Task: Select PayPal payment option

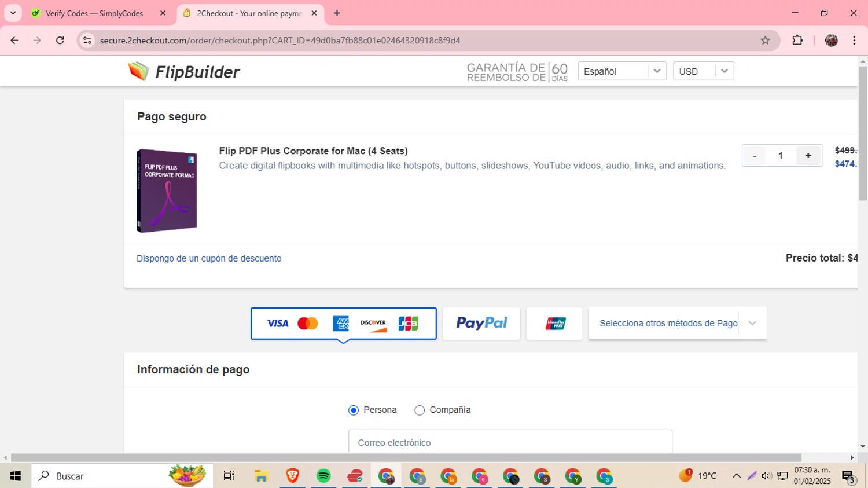Action: [481, 324]
